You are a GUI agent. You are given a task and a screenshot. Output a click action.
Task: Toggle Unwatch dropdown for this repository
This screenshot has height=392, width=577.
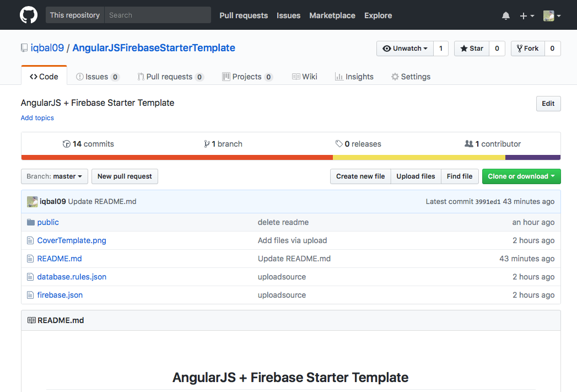pyautogui.click(x=405, y=48)
